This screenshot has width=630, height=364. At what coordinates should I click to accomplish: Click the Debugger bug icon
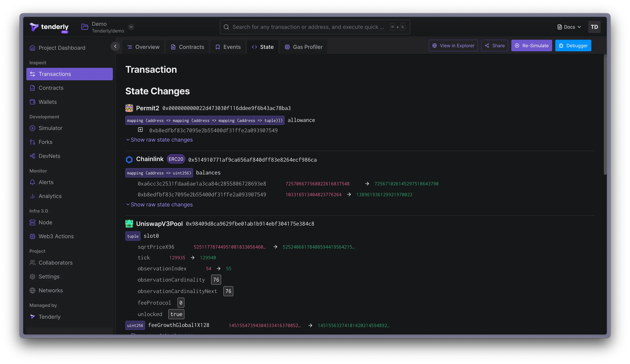[x=561, y=46]
